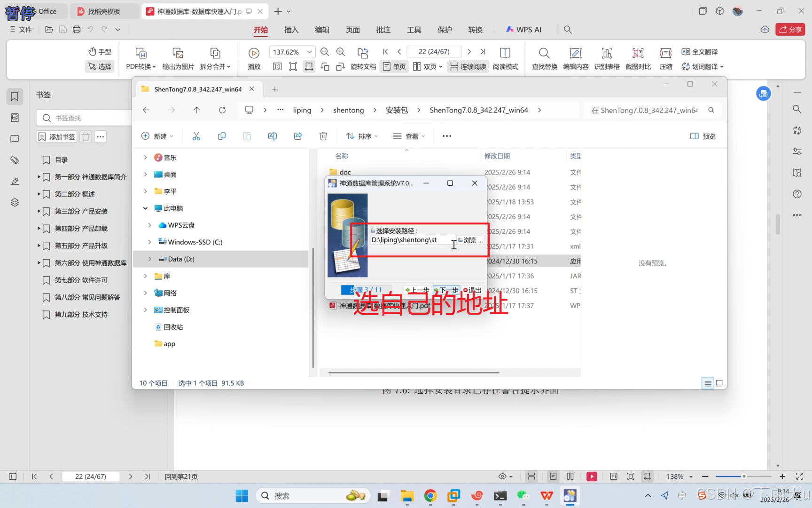Open the Split and Merge tool

215,58
